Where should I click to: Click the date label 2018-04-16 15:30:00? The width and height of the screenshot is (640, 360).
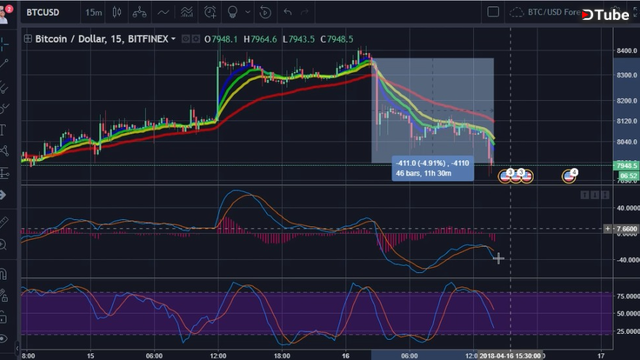coord(510,356)
